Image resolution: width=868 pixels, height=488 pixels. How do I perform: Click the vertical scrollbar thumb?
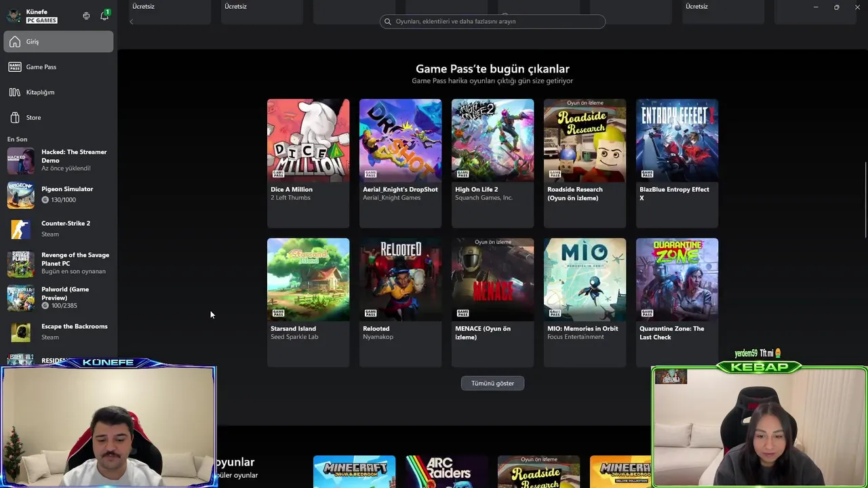coord(865,200)
